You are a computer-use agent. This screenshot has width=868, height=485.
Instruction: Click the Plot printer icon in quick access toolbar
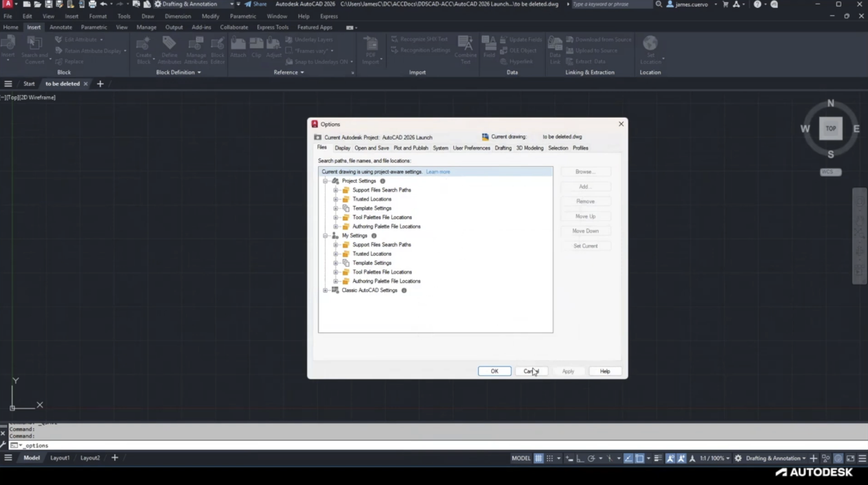pos(92,5)
